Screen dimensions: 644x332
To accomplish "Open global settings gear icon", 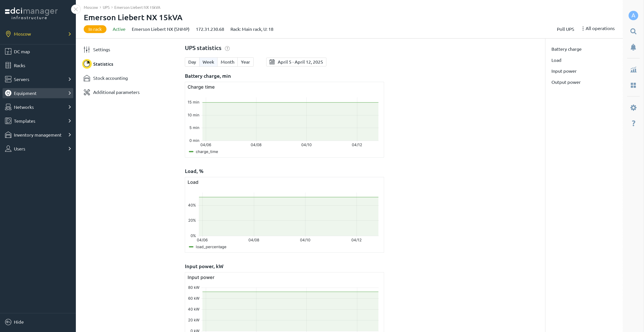I will click(x=633, y=108).
